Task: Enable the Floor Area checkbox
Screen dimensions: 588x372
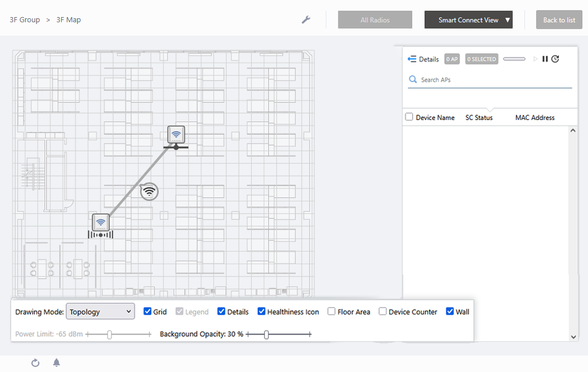Action: [x=332, y=312]
